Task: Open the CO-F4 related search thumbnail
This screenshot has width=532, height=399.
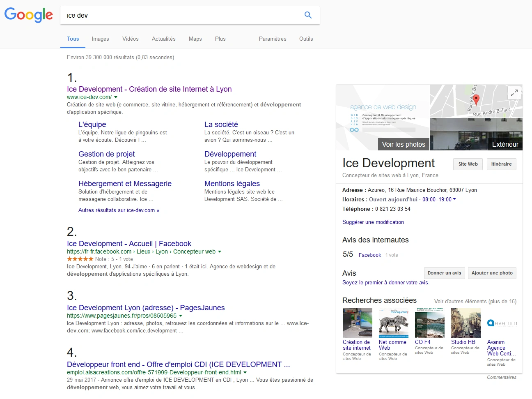Action: click(430, 323)
